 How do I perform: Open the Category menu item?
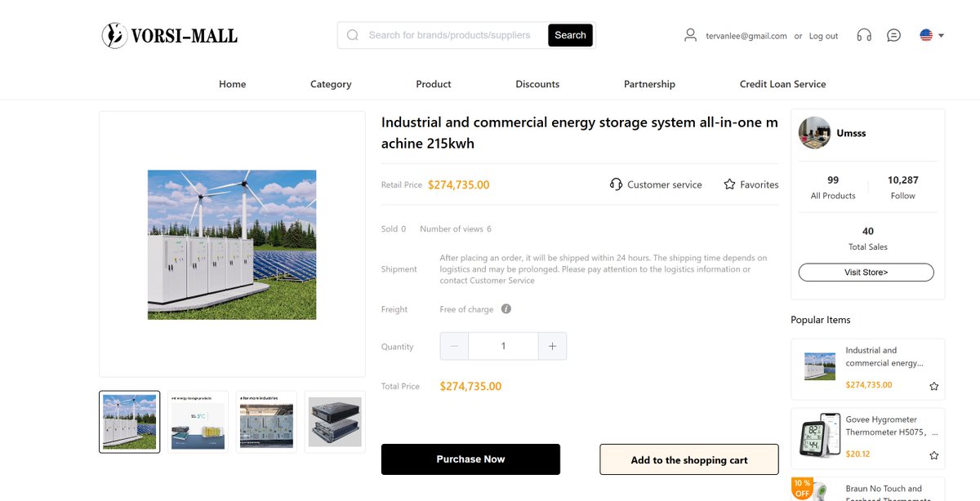[331, 84]
